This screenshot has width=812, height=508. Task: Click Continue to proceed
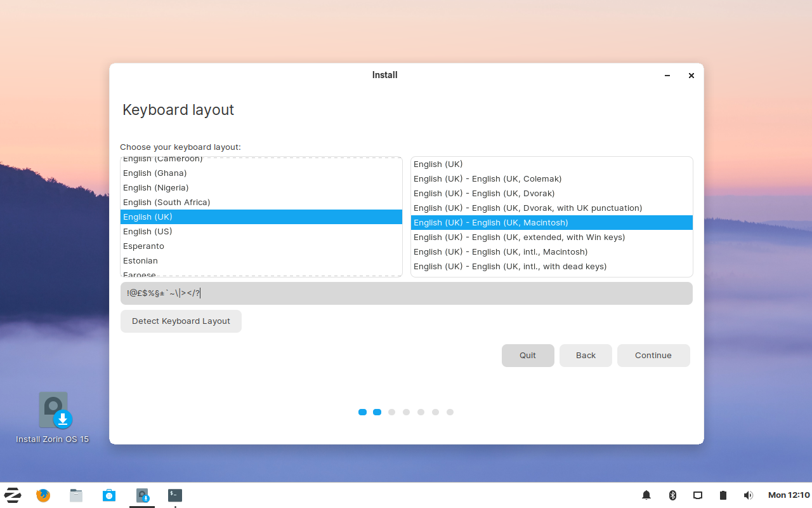[x=653, y=356]
